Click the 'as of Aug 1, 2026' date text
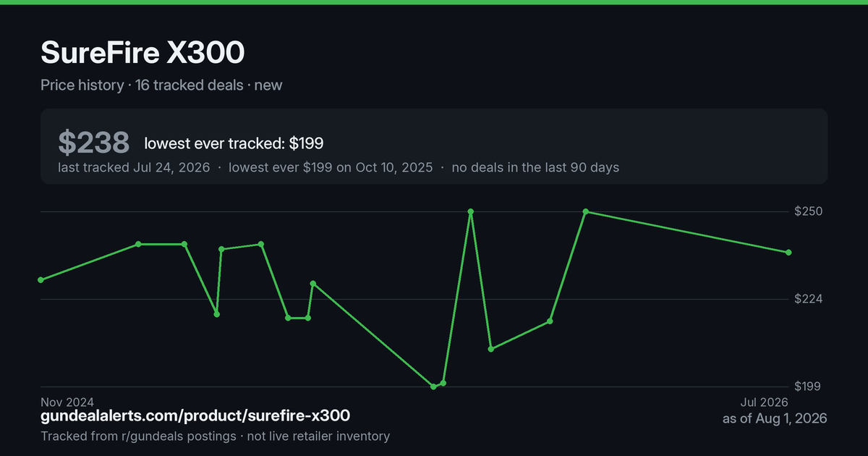Screen dimensions: 868x456 coord(775,418)
